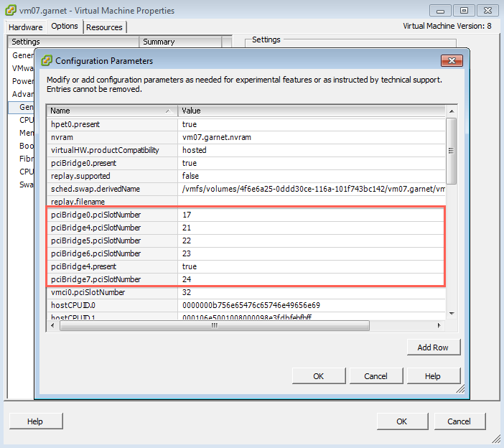Edit value 24 of pciBridge7 slot
This screenshot has width=504, height=448.
[312, 279]
